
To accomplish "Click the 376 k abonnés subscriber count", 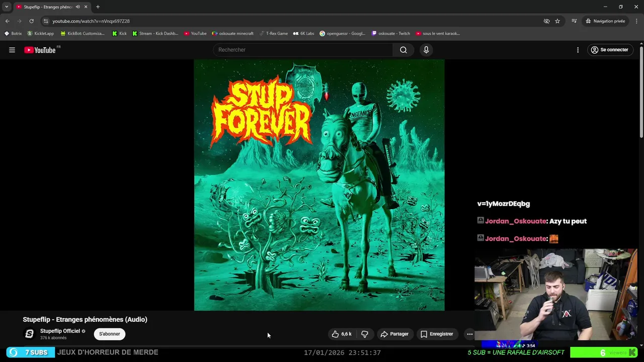I will 53,338.
